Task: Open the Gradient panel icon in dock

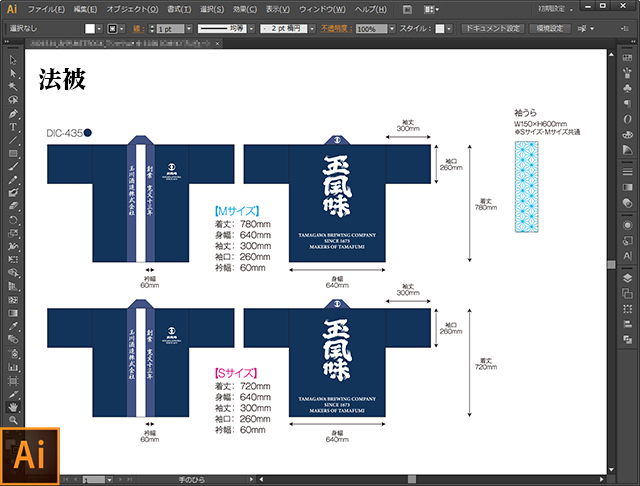Action: tap(627, 187)
